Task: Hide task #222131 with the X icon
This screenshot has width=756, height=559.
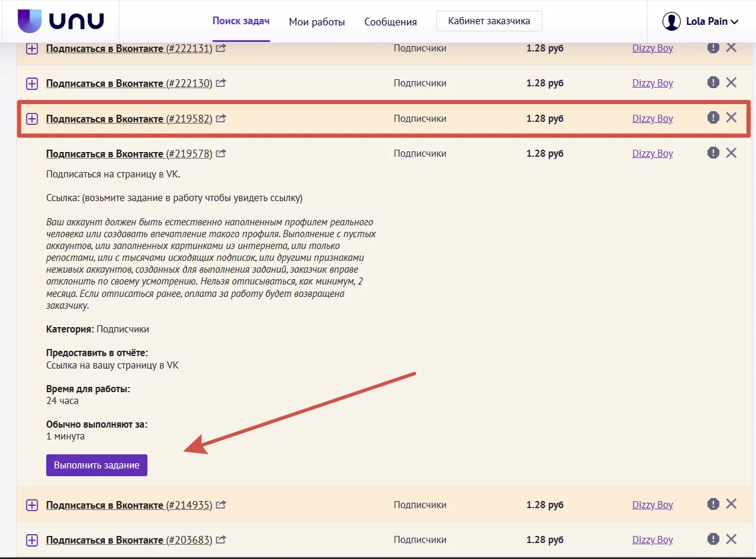Action: click(x=731, y=48)
